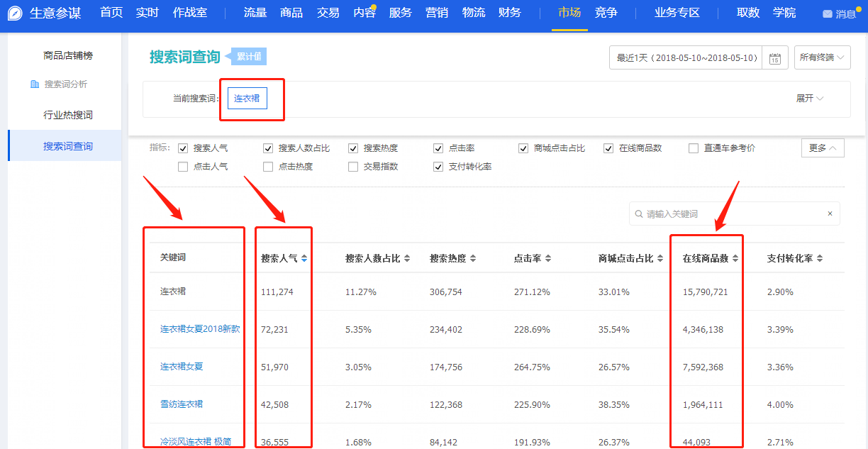The width and height of the screenshot is (868, 449).
Task: Open the 所有终端 dropdown
Action: 822,57
